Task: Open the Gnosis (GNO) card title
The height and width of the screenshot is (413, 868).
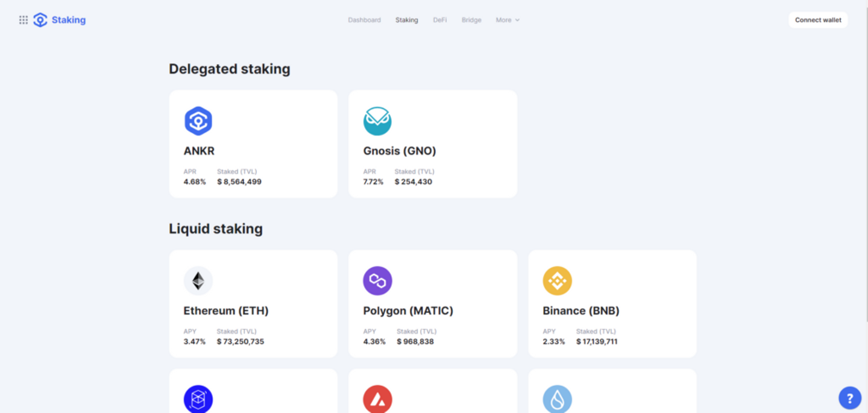Action: [400, 151]
